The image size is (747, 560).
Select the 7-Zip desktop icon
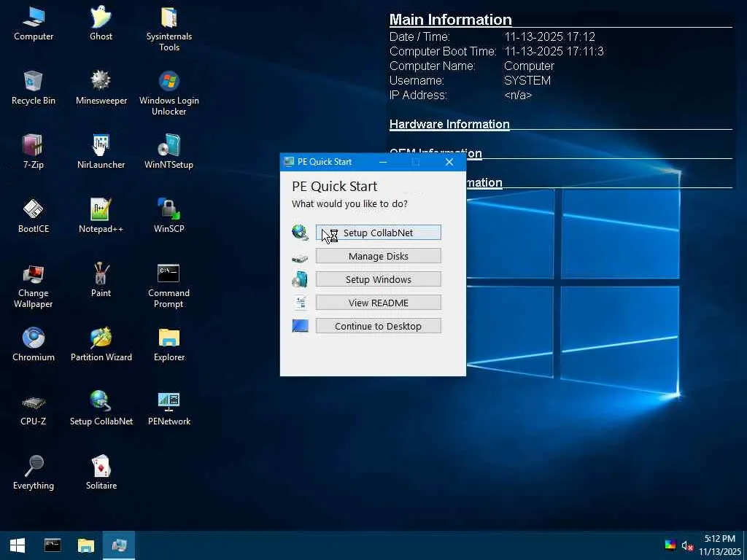click(34, 152)
